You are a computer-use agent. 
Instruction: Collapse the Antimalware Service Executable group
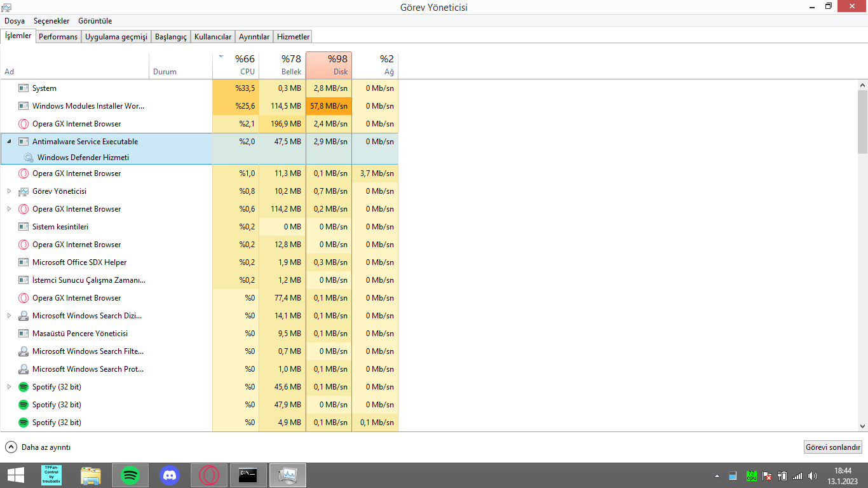(9, 142)
